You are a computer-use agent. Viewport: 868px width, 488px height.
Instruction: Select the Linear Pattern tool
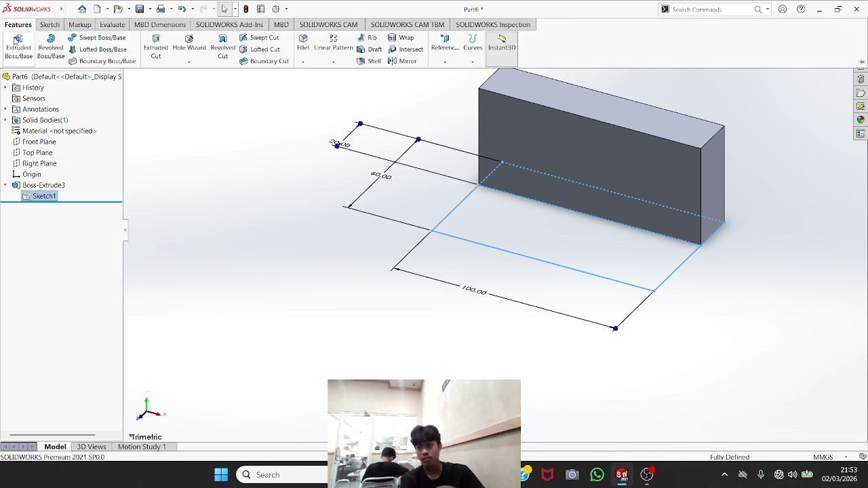pyautogui.click(x=333, y=43)
